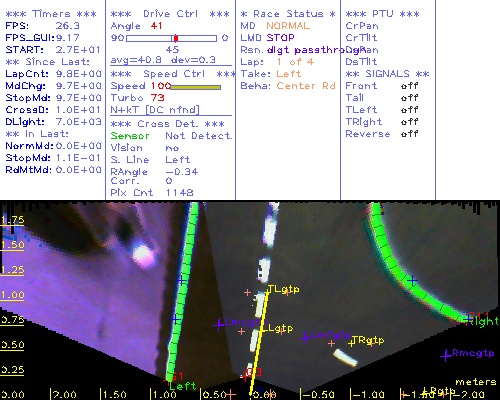Click the -0.50 horizontal axis label
The height and width of the screenshot is (400, 500).
(318, 395)
